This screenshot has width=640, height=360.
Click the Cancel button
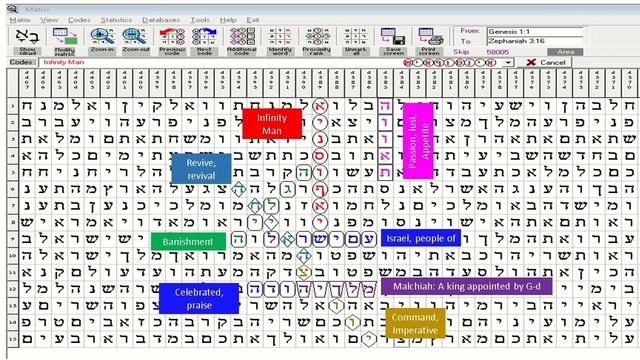coord(545,62)
